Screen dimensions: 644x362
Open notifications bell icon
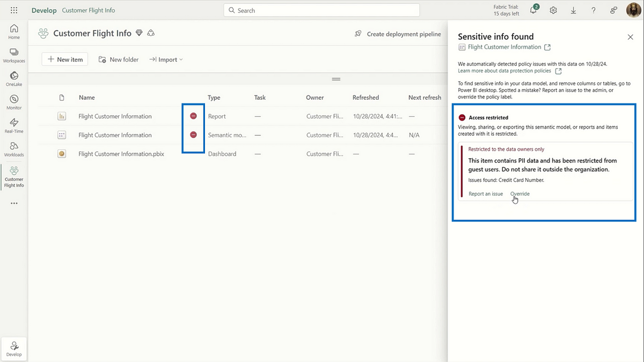coord(533,10)
